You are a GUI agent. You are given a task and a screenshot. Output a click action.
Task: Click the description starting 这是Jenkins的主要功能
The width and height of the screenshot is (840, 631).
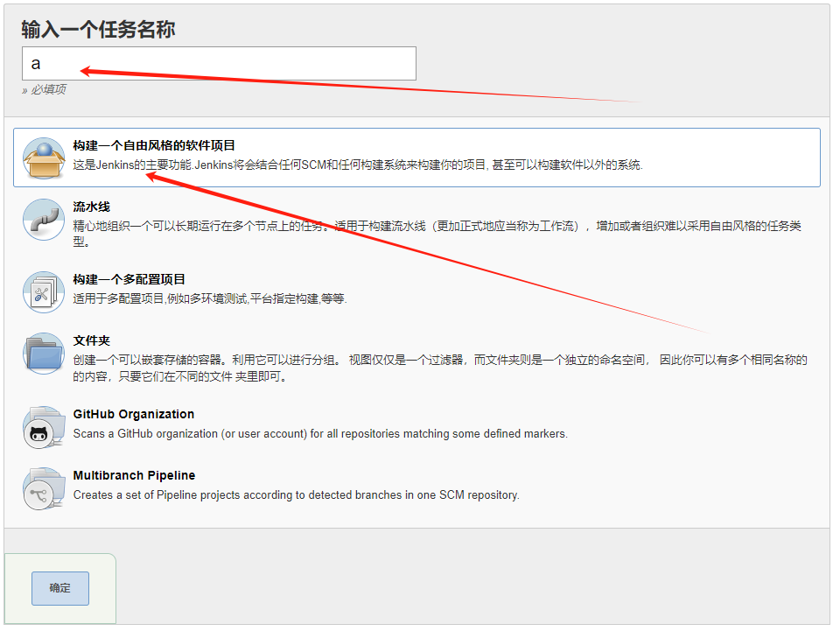(358, 165)
